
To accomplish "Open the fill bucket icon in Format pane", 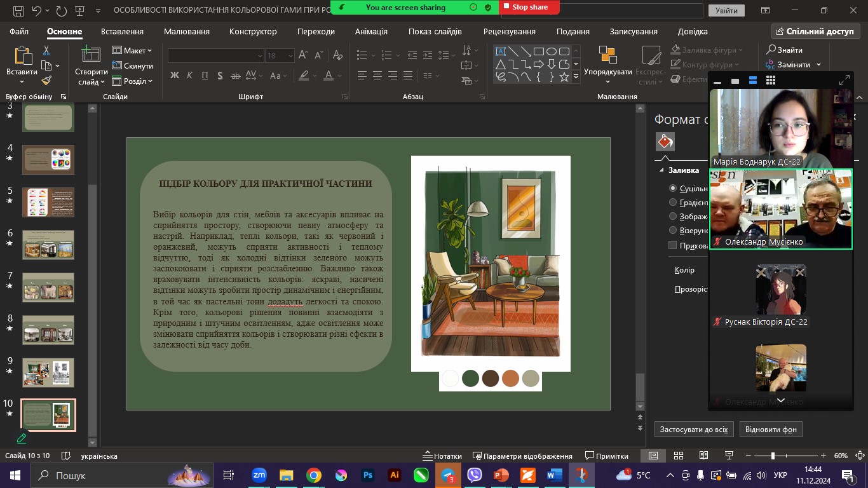I will coord(665,141).
